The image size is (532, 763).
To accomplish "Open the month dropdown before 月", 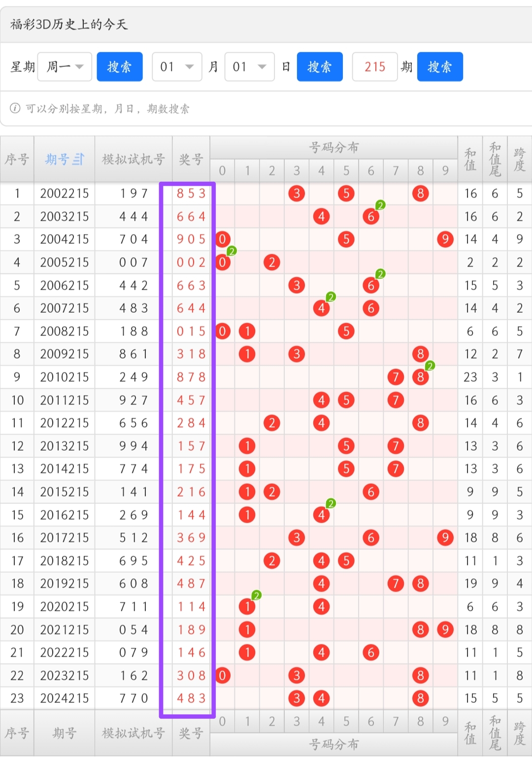I will [x=177, y=66].
